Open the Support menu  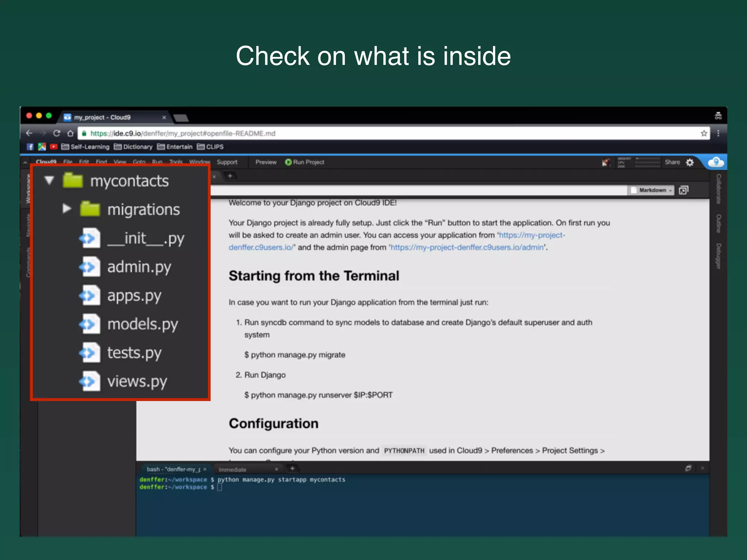pyautogui.click(x=227, y=162)
